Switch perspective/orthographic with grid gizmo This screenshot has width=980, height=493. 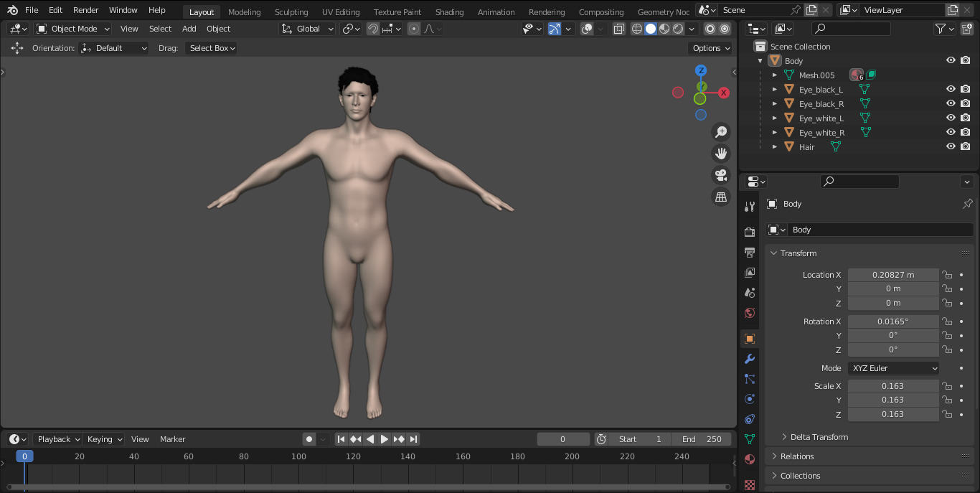pyautogui.click(x=721, y=197)
